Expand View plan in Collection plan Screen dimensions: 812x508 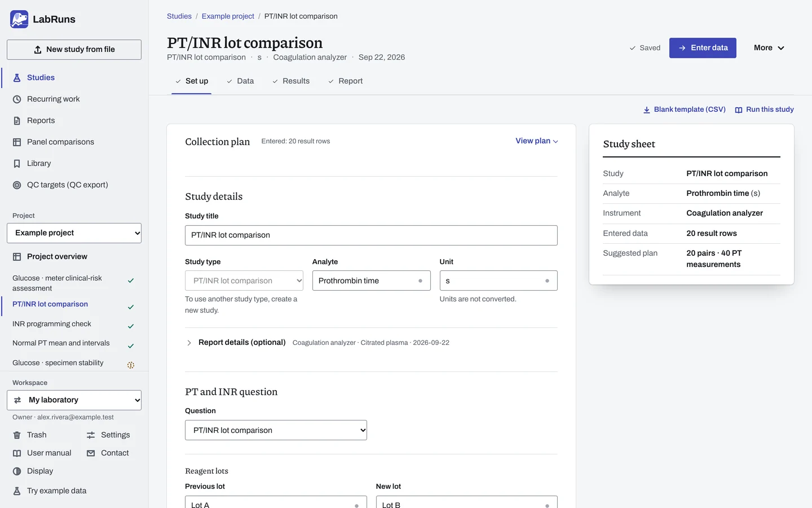537,141
